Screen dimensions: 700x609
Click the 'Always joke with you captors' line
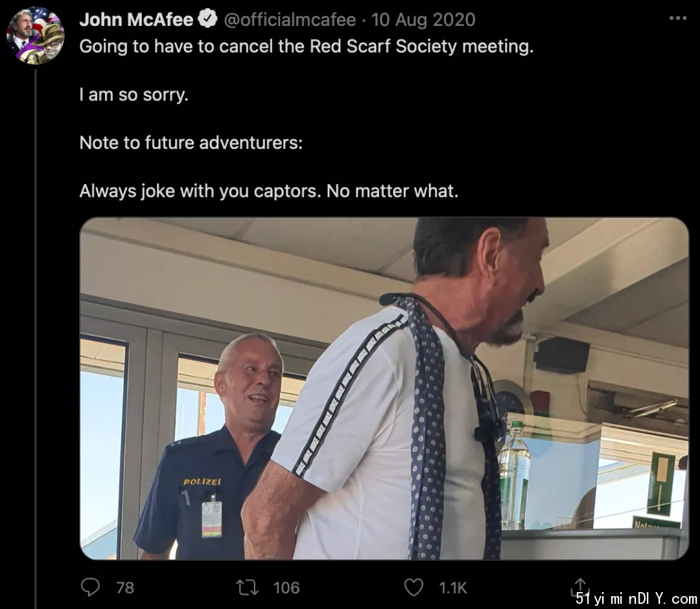269,191
